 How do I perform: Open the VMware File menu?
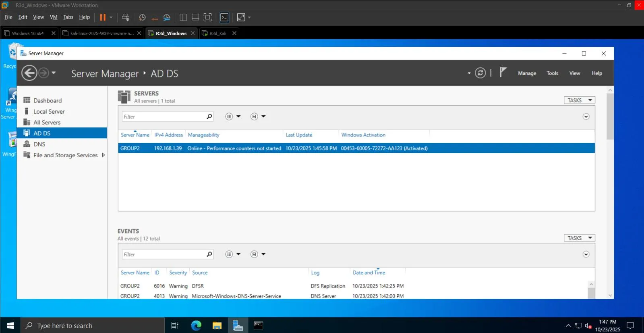(x=8, y=17)
